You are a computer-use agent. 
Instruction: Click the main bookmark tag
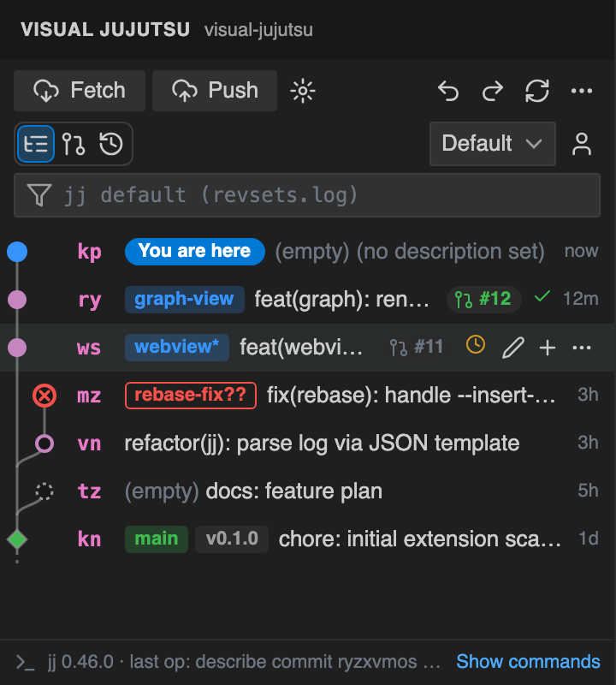tap(157, 539)
